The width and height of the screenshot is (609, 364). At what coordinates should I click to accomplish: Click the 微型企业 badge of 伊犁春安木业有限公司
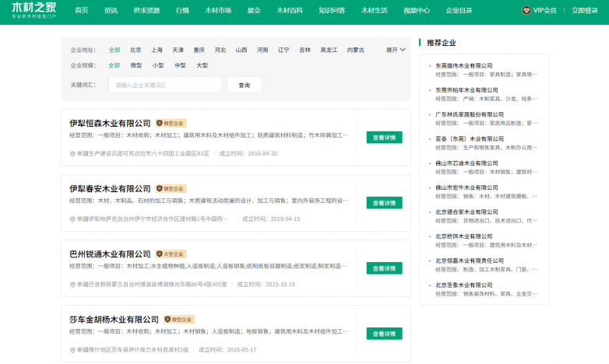coord(171,188)
